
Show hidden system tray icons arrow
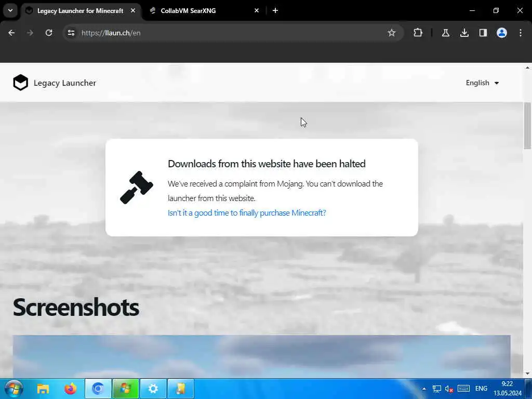424,389
